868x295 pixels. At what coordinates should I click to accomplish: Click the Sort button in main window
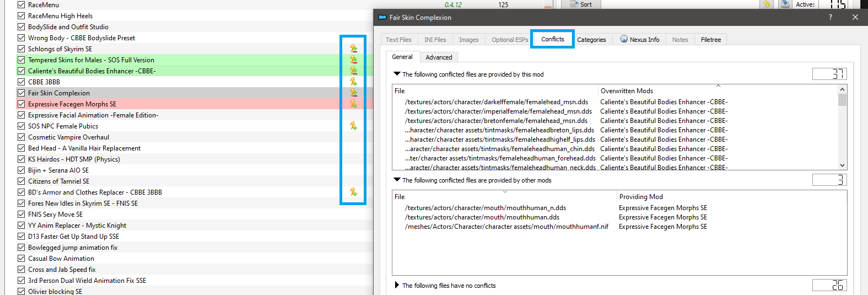[x=581, y=4]
